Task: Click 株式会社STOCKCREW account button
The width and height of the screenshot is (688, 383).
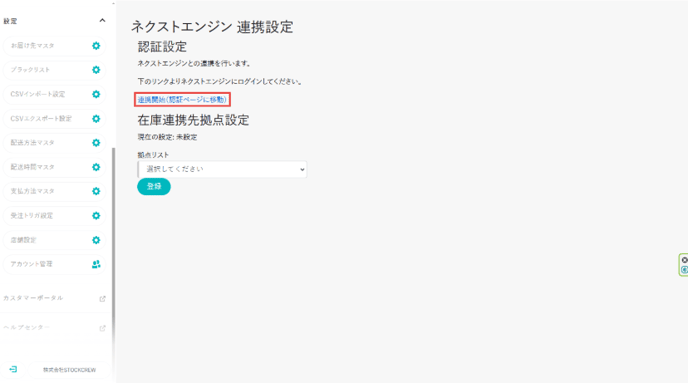Action: point(69,370)
